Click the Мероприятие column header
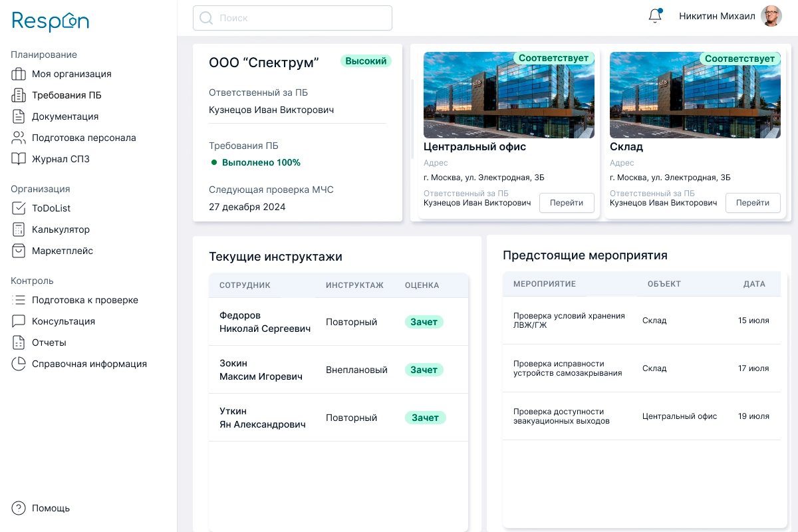The image size is (798, 532). point(545,284)
